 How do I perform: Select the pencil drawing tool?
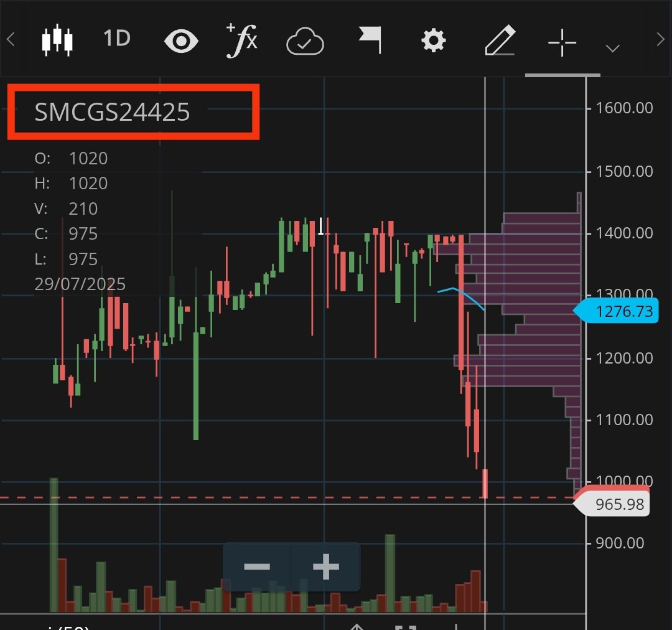[500, 40]
